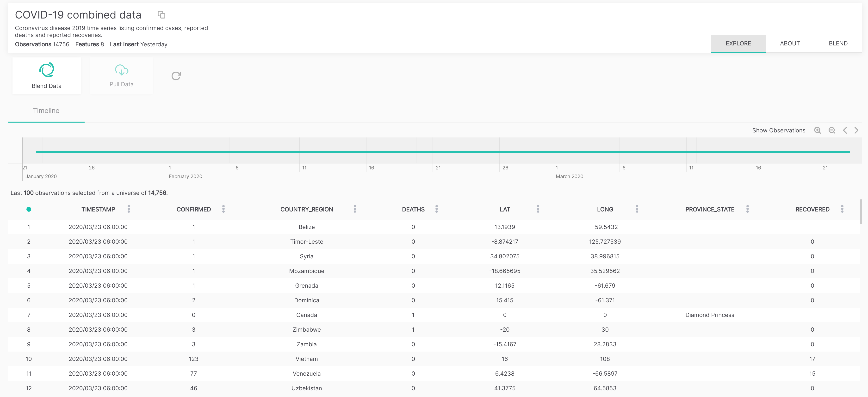Toggle Show Observations on timeline
The height and width of the screenshot is (397, 868).
(x=778, y=130)
